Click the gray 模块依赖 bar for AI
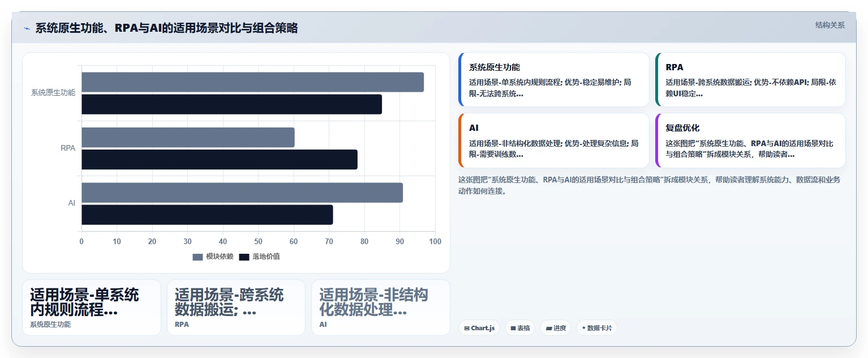The image size is (868, 358). click(x=242, y=192)
